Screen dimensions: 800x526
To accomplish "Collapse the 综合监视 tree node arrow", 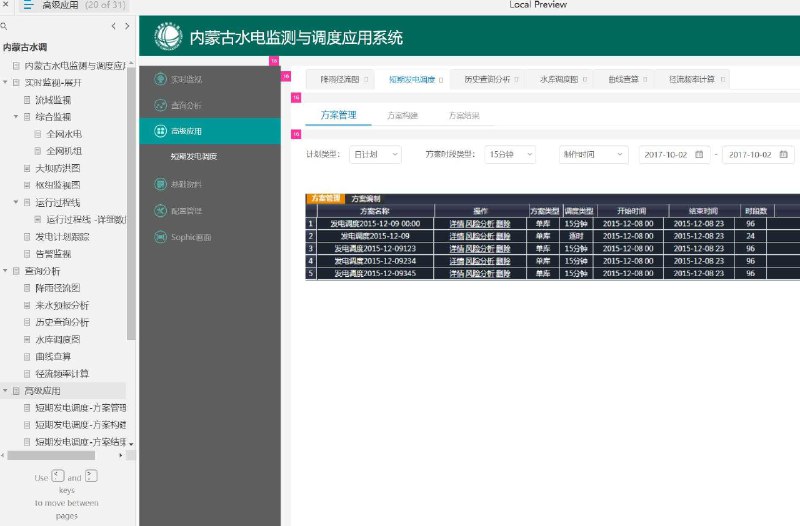I will (x=16, y=116).
